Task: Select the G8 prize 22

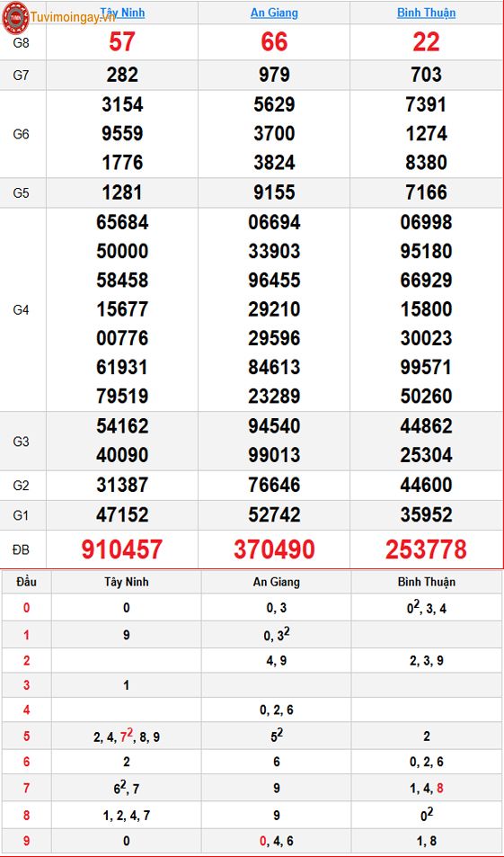Action: pos(427,42)
